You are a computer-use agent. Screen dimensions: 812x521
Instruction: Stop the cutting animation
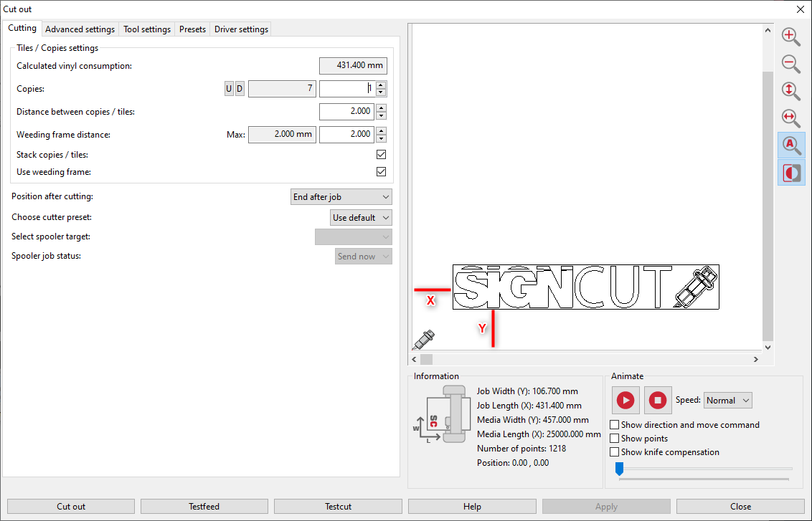coord(658,400)
